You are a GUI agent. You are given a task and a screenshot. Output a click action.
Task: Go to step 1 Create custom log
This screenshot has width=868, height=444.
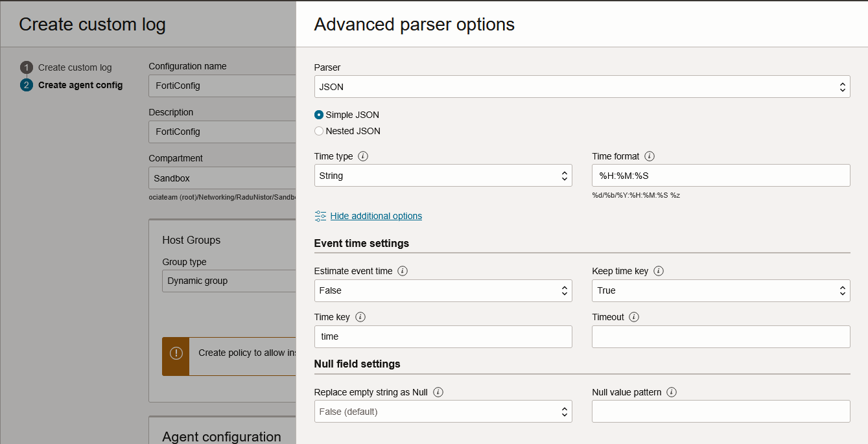coord(75,67)
